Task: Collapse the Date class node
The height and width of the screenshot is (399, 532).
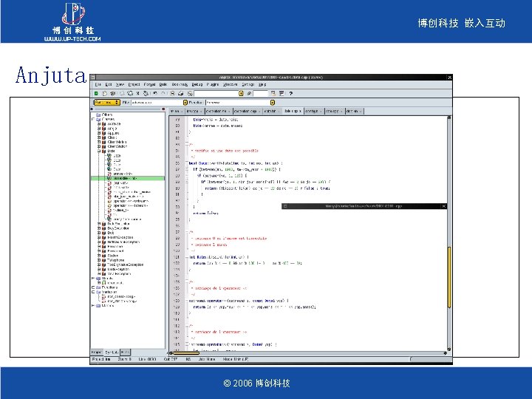Action: point(99,151)
